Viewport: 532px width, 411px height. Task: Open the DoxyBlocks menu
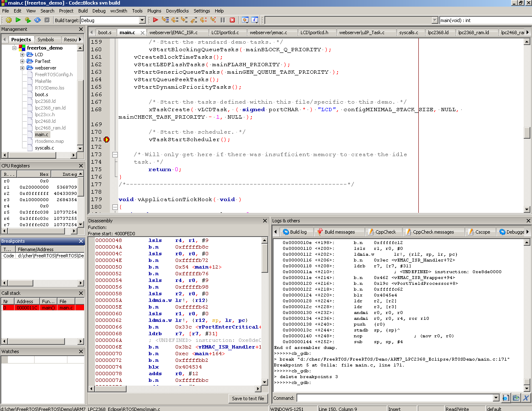click(x=177, y=11)
